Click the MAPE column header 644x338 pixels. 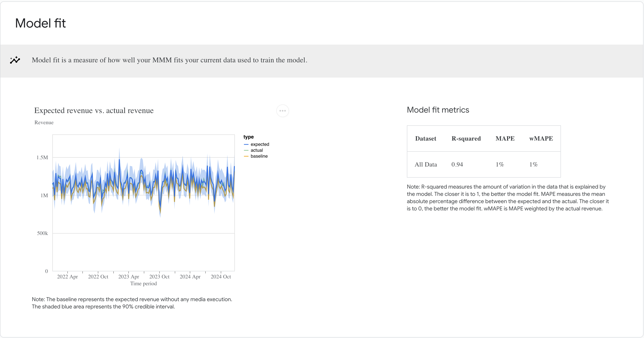pyautogui.click(x=505, y=139)
